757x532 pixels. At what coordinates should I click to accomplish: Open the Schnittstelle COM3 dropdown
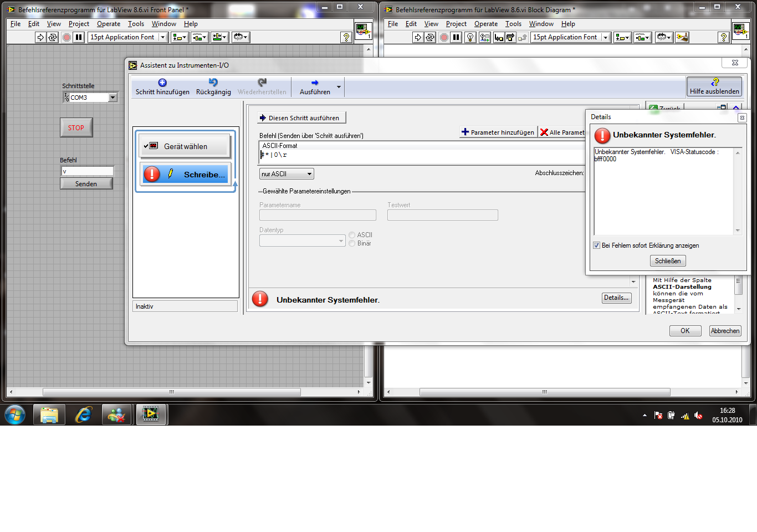[113, 98]
